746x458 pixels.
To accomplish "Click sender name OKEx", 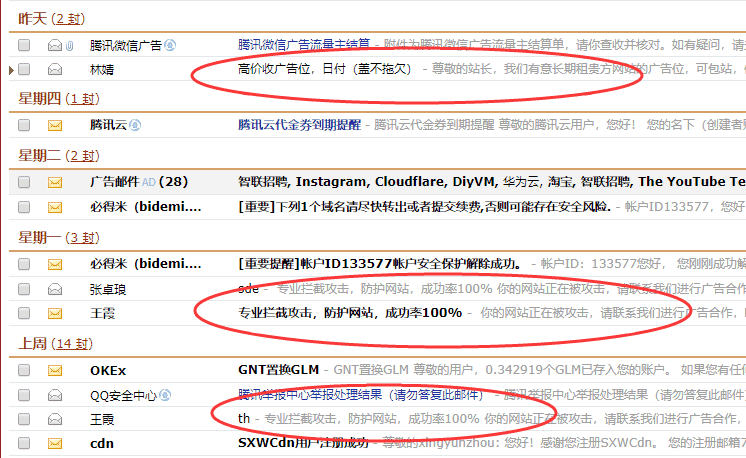I will [x=108, y=370].
